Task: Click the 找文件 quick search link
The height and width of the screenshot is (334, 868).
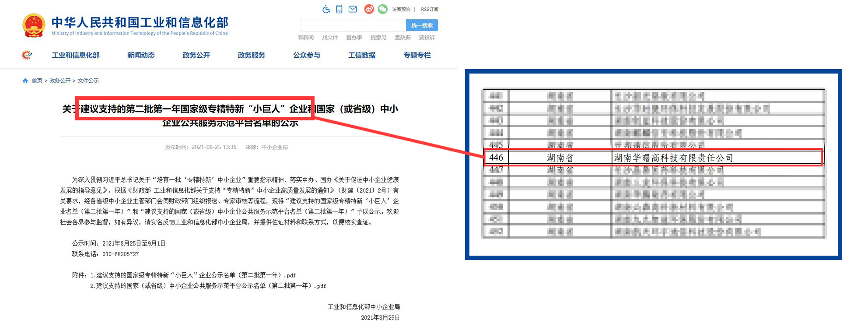Action: pyautogui.click(x=330, y=38)
